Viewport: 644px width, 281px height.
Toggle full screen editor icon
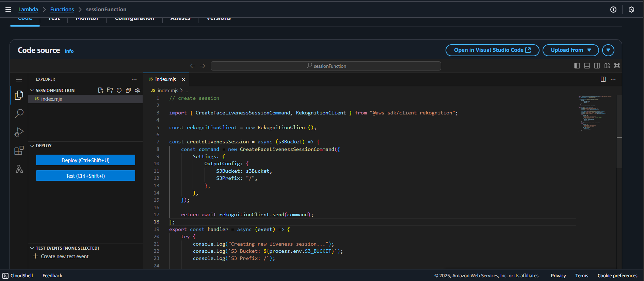pos(617,66)
